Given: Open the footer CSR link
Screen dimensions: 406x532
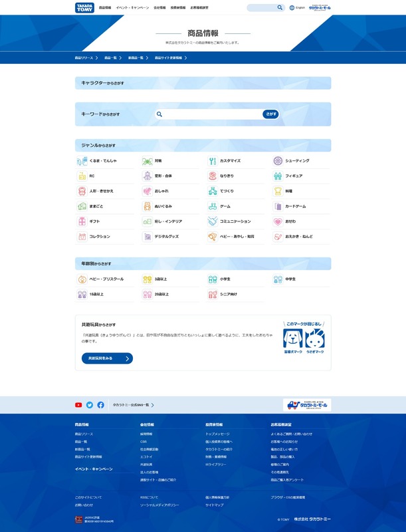Looking at the screenshot, I should tap(144, 442).
